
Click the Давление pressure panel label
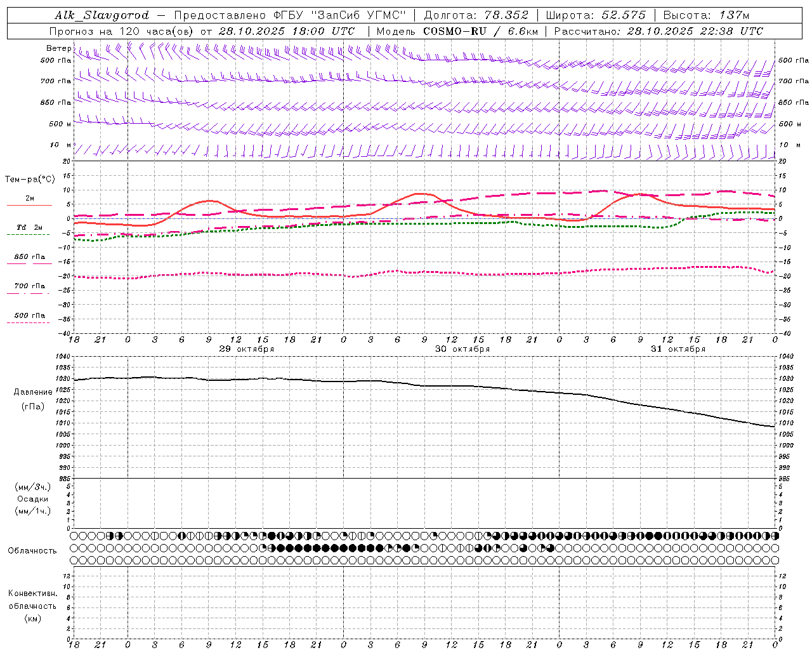click(x=33, y=392)
